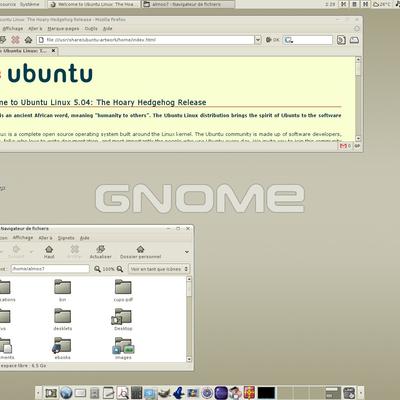Click the Firefox page scrollbar down arrow
This screenshot has width=400, height=400.
point(358,138)
